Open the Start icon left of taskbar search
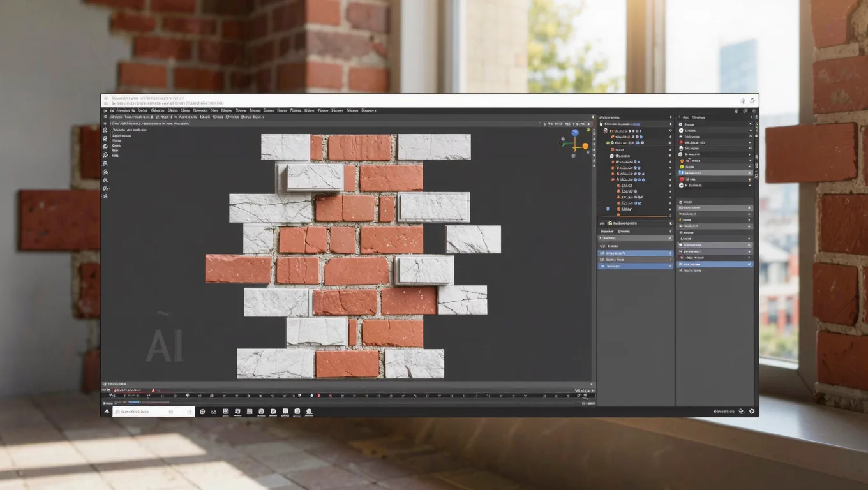This screenshot has width=868, height=490. pyautogui.click(x=107, y=412)
